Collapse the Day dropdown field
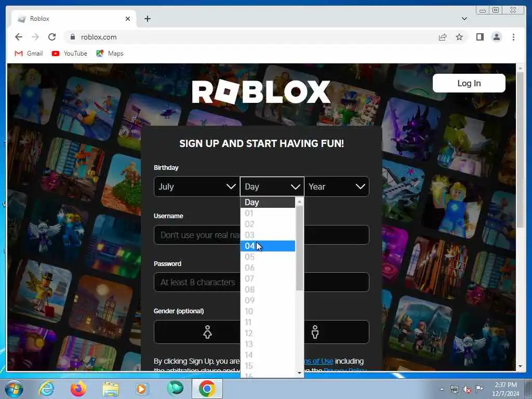Viewport: 532px width, 399px height. (272, 187)
